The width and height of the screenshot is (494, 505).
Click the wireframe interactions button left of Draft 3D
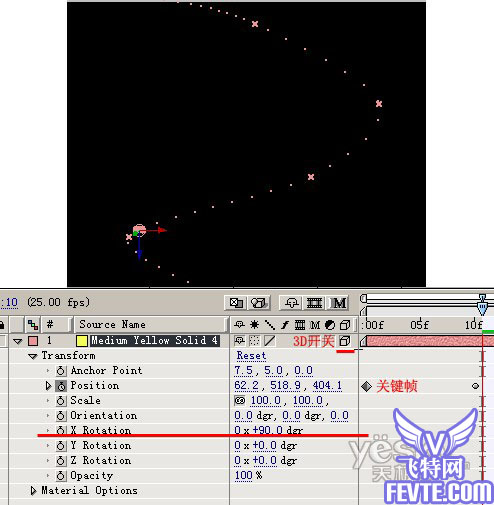236,303
